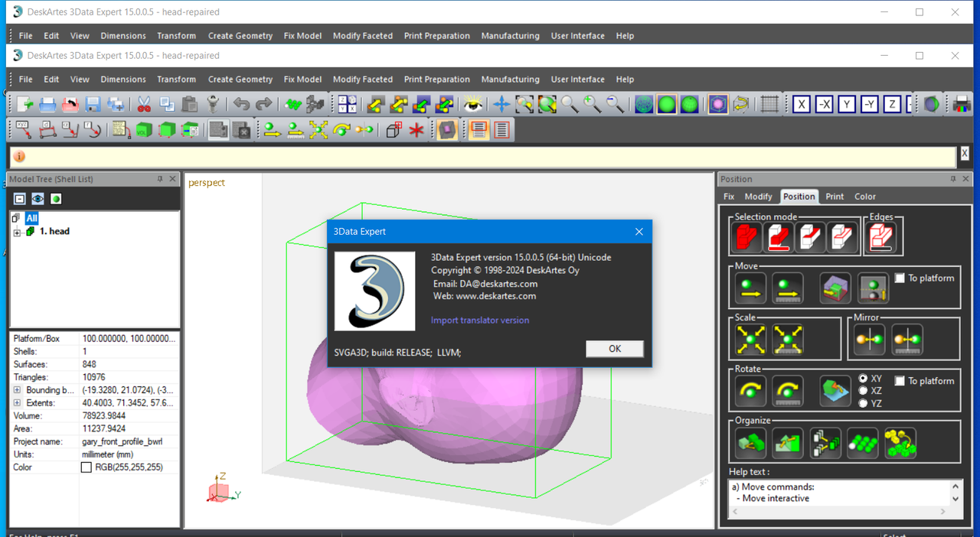Viewport: 980px width, 537px height.
Task: Switch to the Fix tab
Action: [x=729, y=197]
